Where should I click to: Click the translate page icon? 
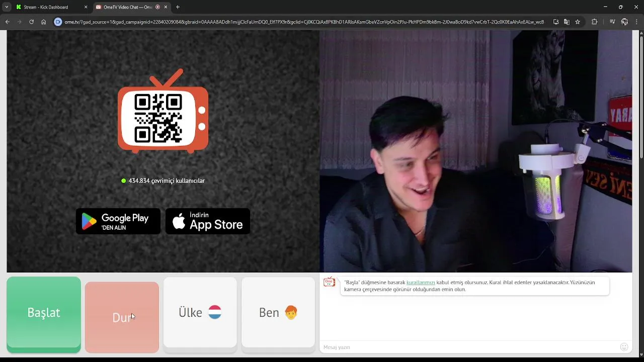(567, 22)
